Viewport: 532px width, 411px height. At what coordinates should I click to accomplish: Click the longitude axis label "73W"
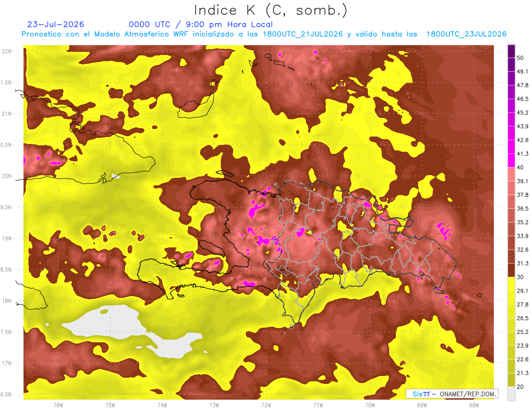(214, 405)
